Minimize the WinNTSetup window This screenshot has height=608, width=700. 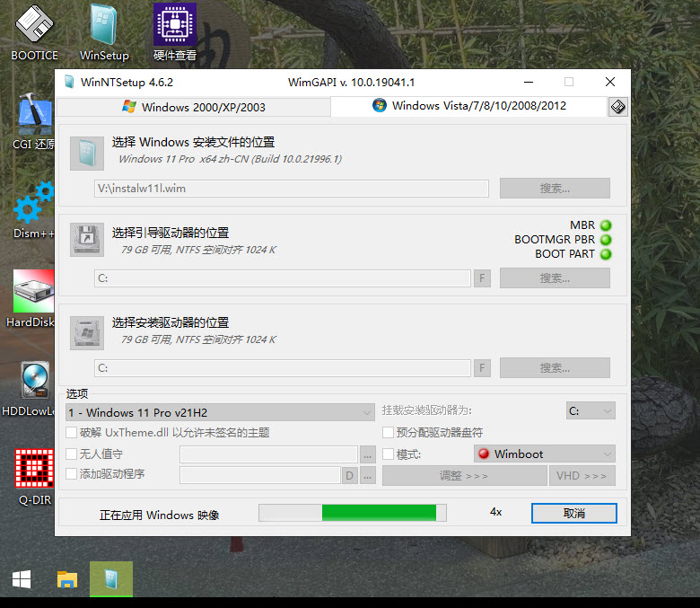click(x=529, y=83)
